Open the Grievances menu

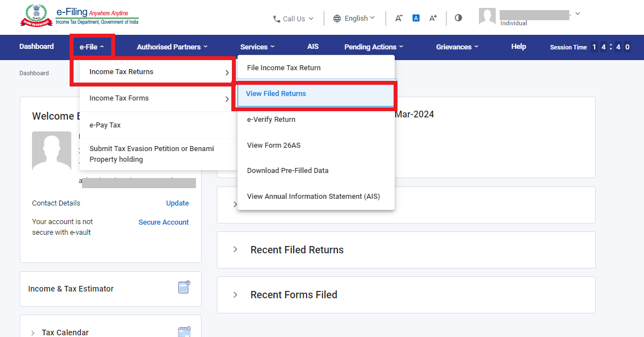click(x=457, y=47)
